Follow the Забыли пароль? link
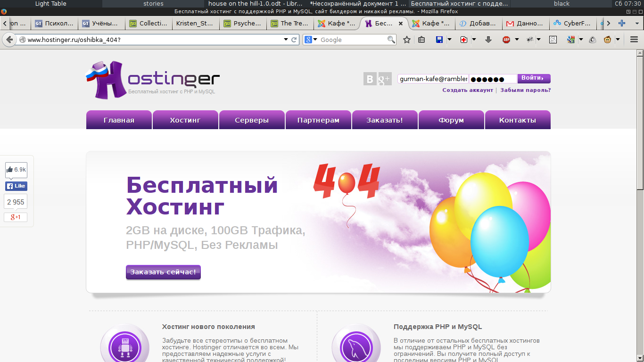This screenshot has height=362, width=644. tap(525, 90)
